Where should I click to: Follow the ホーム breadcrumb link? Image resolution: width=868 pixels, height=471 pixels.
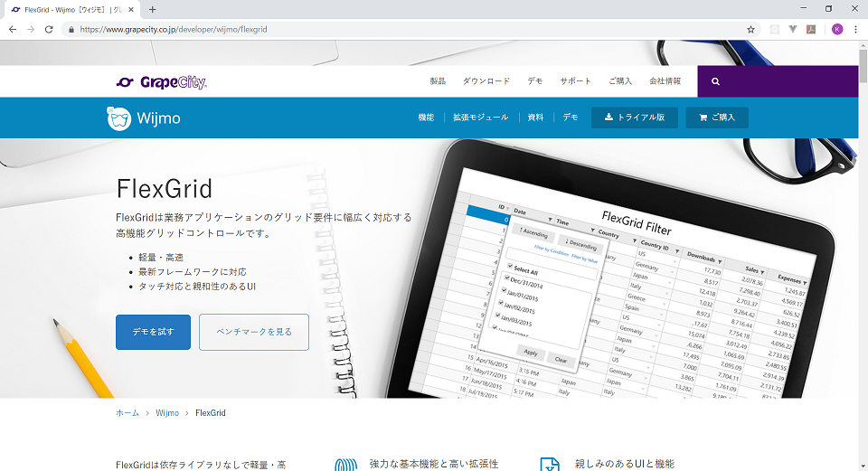click(127, 413)
